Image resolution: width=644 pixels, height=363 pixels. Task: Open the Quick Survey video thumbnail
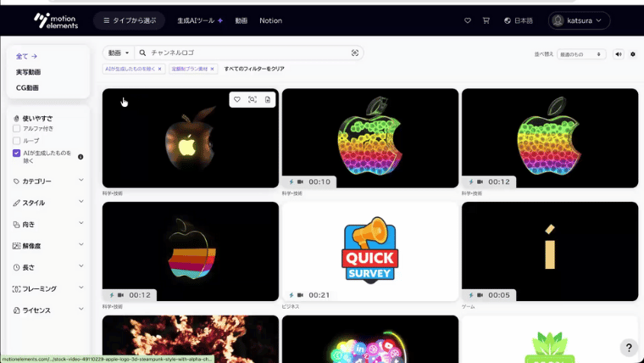click(369, 250)
